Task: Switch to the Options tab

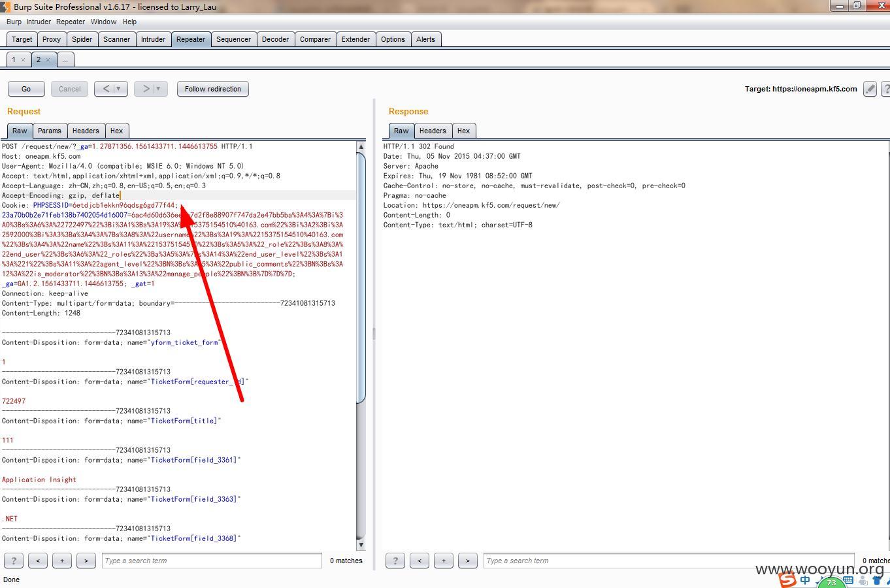Action: point(393,39)
